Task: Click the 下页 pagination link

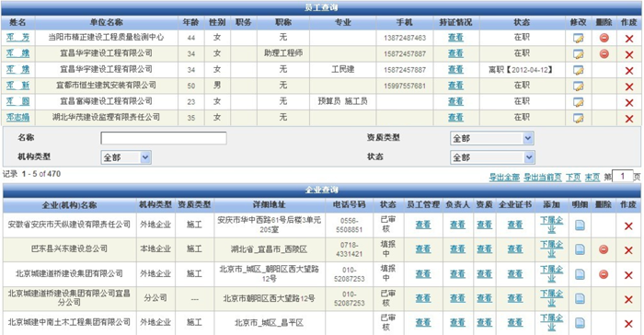Action: (x=573, y=177)
